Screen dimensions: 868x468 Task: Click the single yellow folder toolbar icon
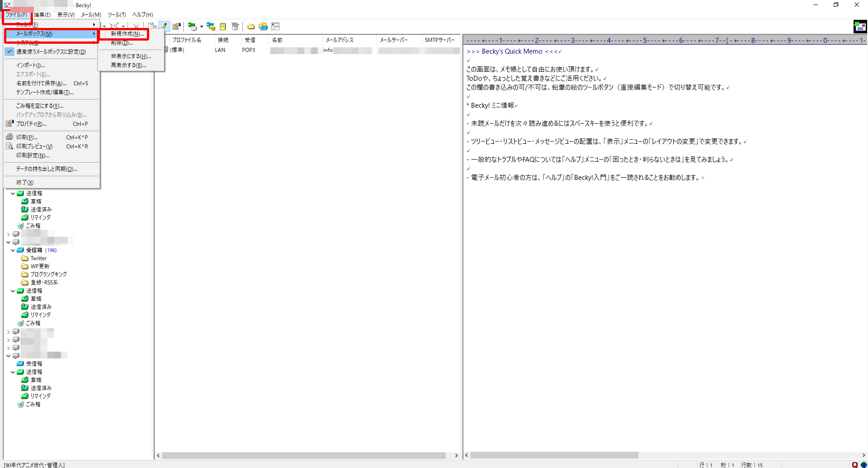[x=251, y=27]
